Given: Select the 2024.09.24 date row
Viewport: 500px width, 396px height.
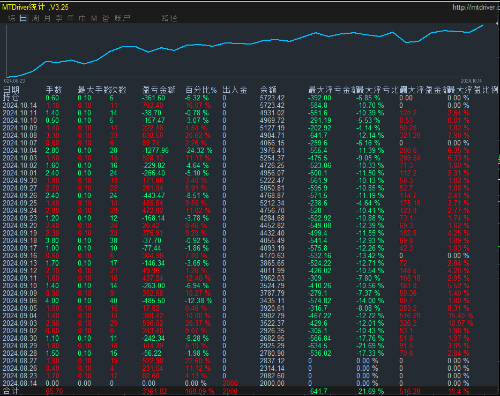Looking at the screenshot, I should (20, 210).
